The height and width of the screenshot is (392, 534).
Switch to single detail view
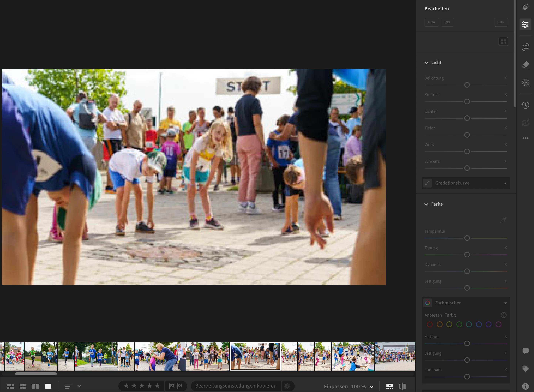pyautogui.click(x=48, y=386)
